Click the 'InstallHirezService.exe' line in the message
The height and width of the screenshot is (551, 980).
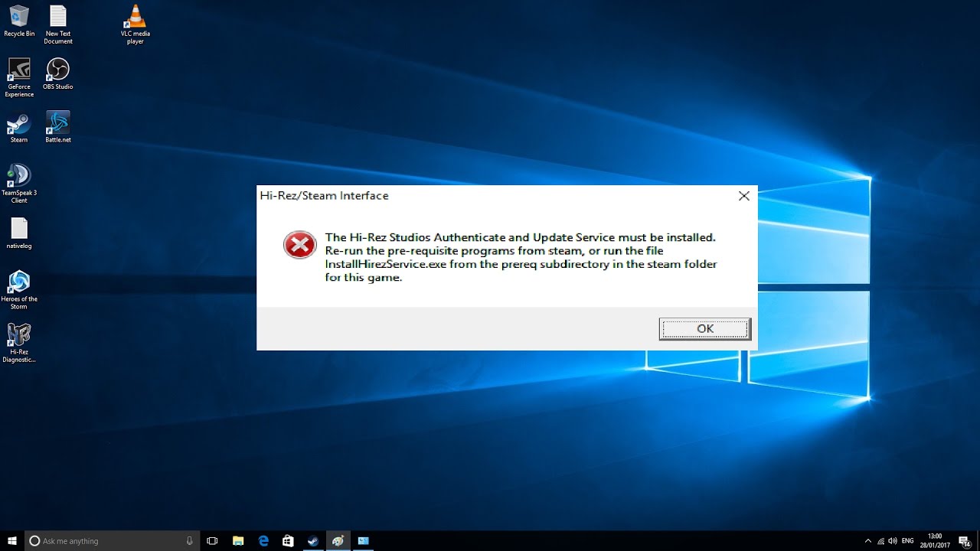tap(521, 264)
